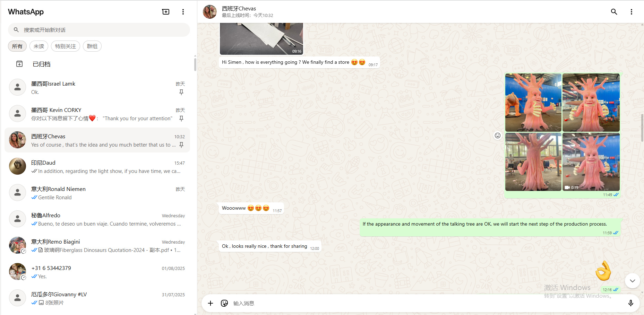
Task: Select the 未读 filter chip
Action: pyautogui.click(x=39, y=46)
